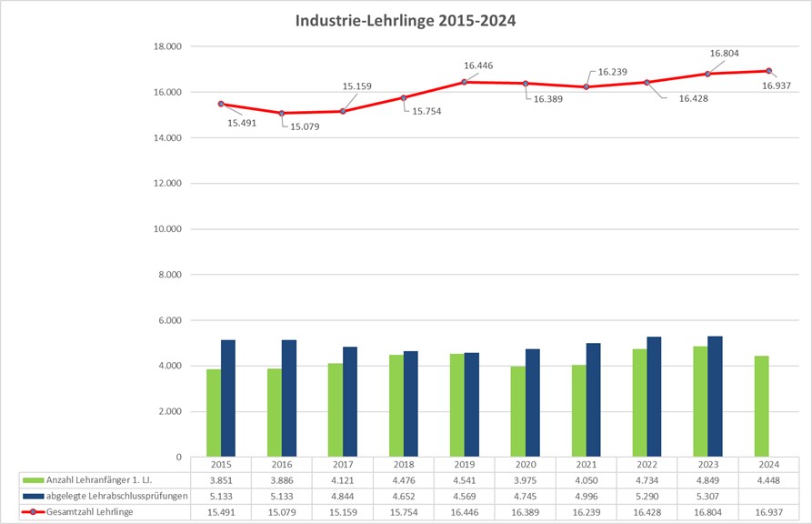Click the chart title 'Industrie-Lehrlinge 2015-2024'
This screenshot has width=812, height=524.
tap(406, 18)
